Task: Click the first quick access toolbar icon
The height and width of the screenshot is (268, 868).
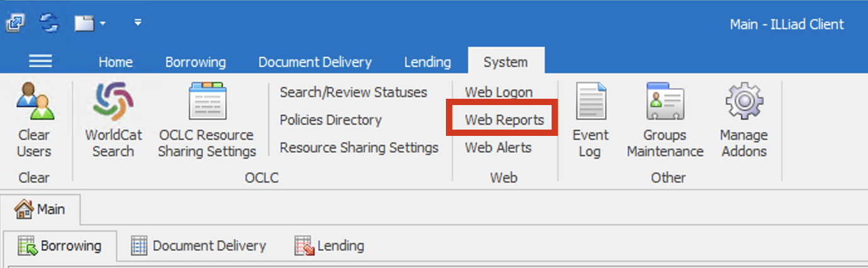Action: (x=15, y=23)
